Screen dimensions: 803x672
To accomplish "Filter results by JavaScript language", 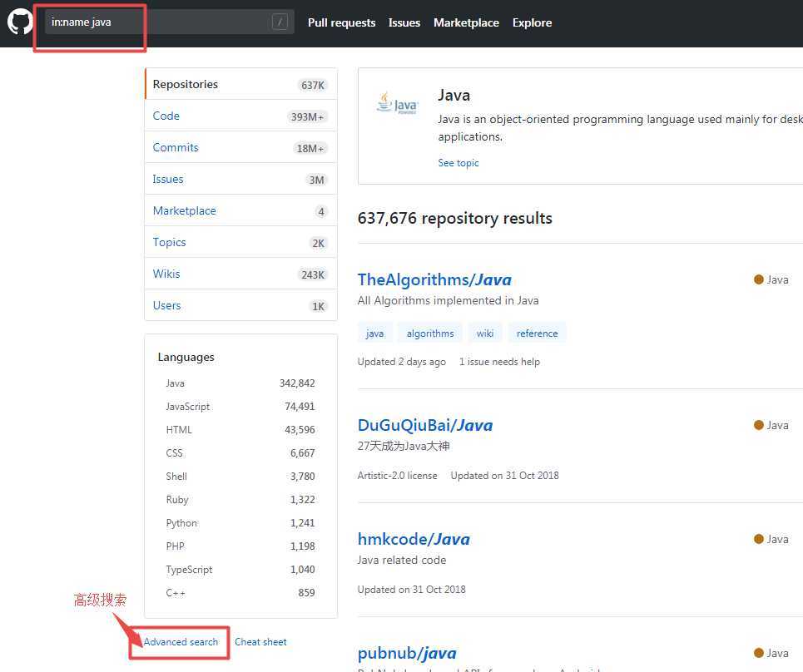I will pos(240,407).
